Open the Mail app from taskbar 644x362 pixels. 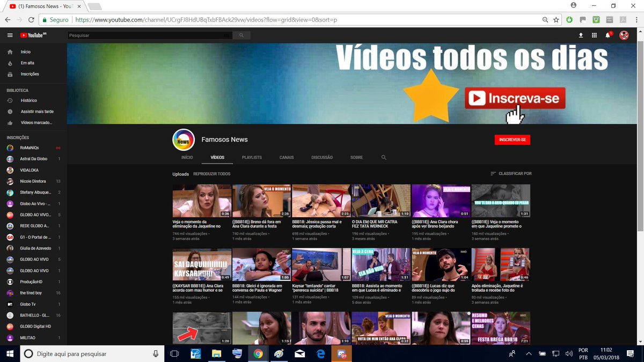point(300,353)
